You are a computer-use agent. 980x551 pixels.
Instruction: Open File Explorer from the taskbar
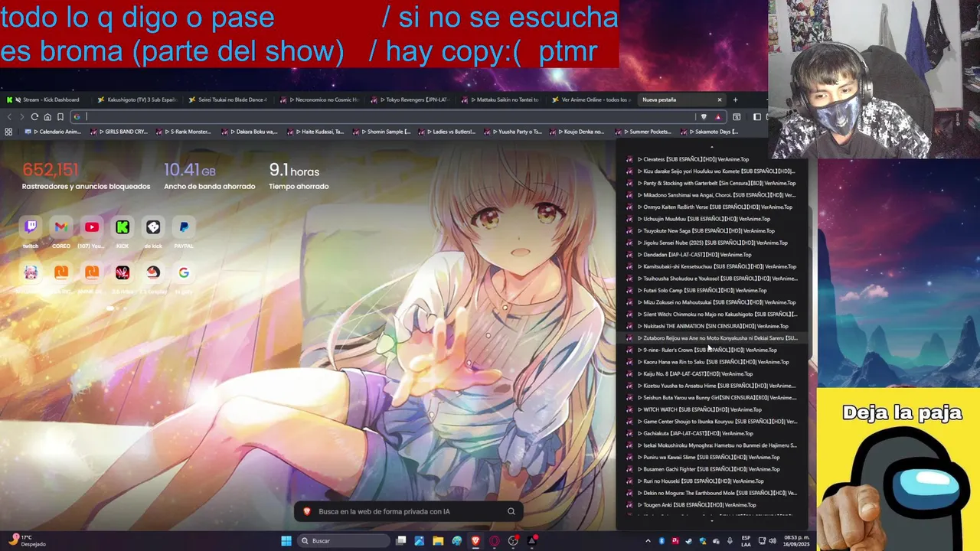click(x=438, y=540)
